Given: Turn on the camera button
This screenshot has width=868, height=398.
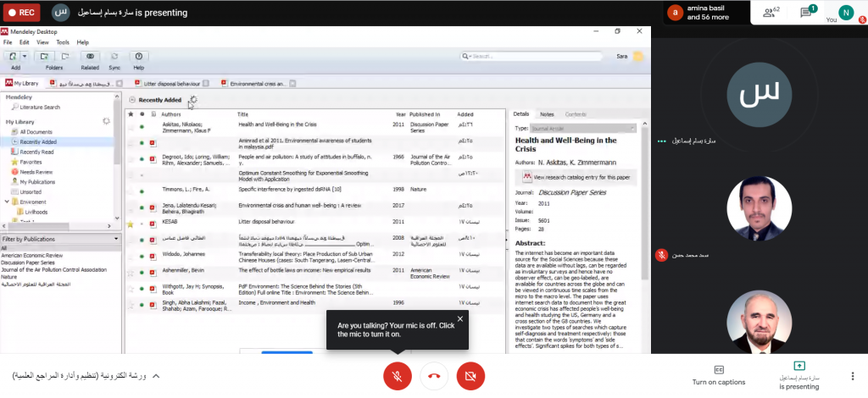Looking at the screenshot, I should pos(470,375).
